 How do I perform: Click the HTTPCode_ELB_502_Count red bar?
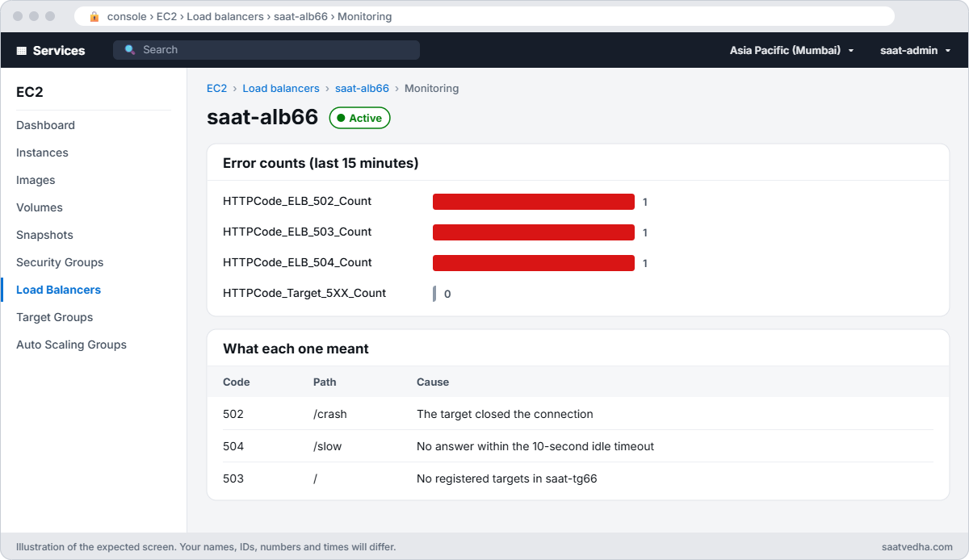(x=534, y=202)
